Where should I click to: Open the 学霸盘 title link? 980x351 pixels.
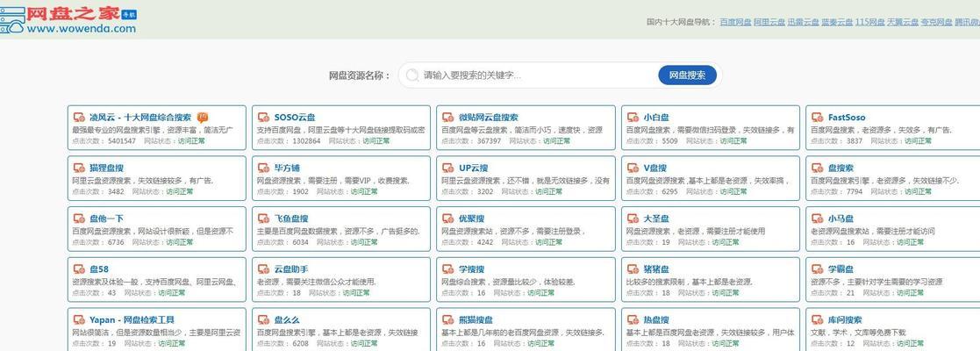coord(841,269)
